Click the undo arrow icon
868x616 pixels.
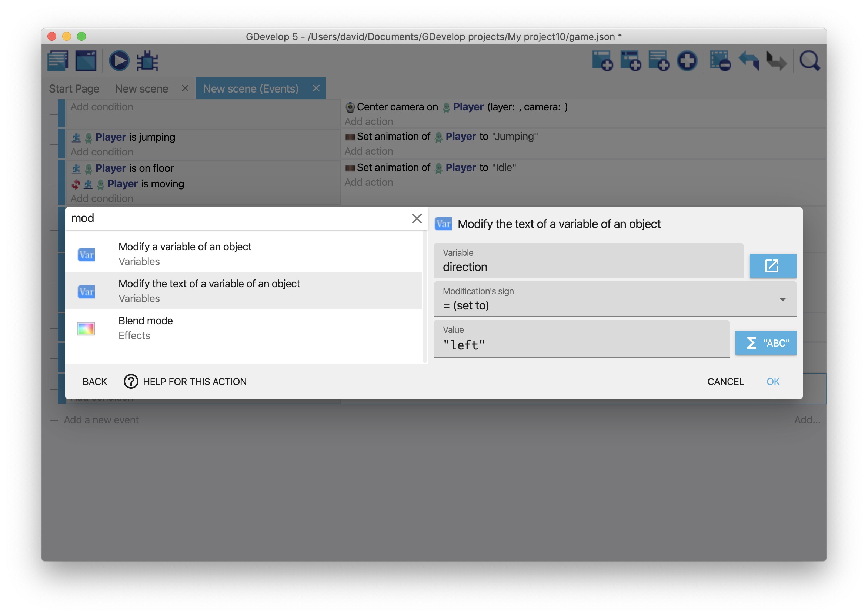(x=748, y=61)
